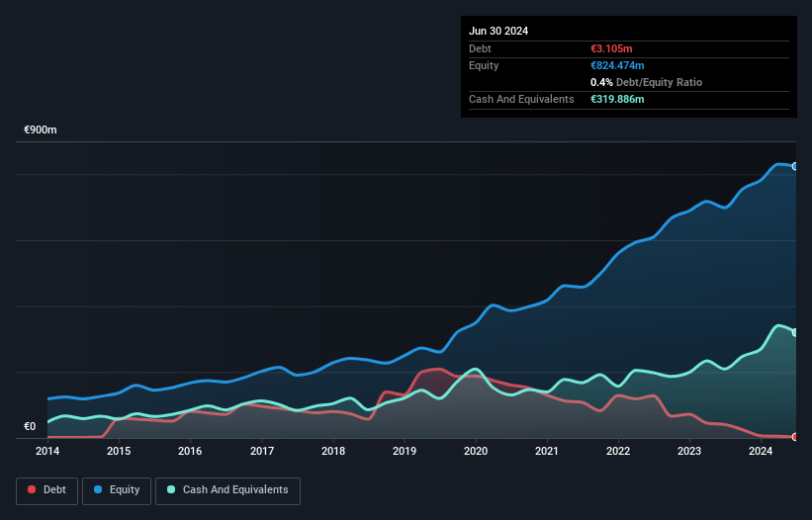Image resolution: width=812 pixels, height=520 pixels.
Task: Click the Jun 30 2024 tooltip date
Action: pyautogui.click(x=498, y=31)
